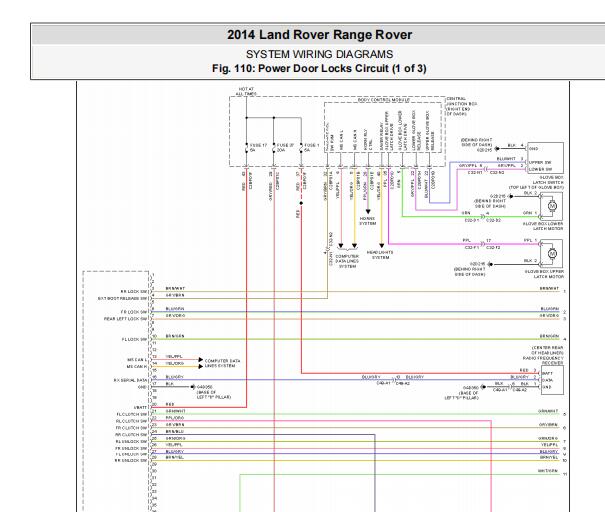Screen dimensions: 605x512
Task: Select the "LOWER SW" pin label
Action: pyautogui.click(x=540, y=169)
